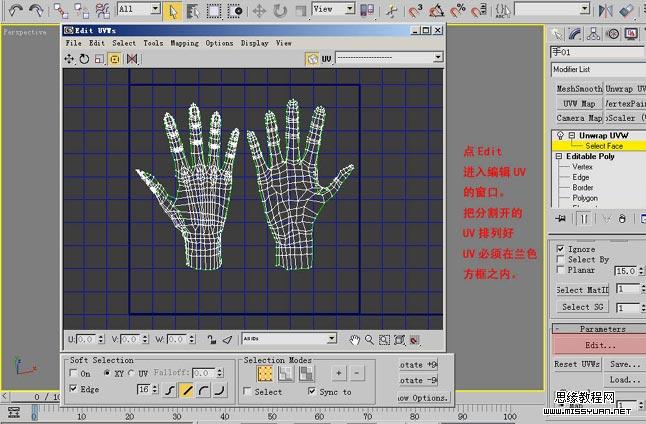Click the MeshSmooth modifier button

tap(579, 89)
